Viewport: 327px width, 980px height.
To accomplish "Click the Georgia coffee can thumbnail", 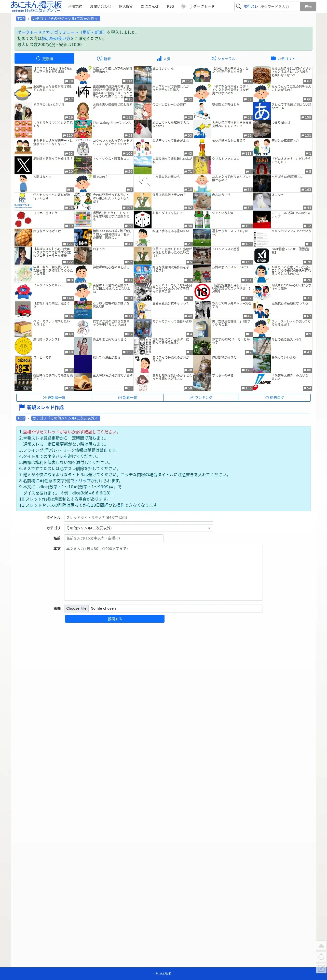I will [x=23, y=364].
